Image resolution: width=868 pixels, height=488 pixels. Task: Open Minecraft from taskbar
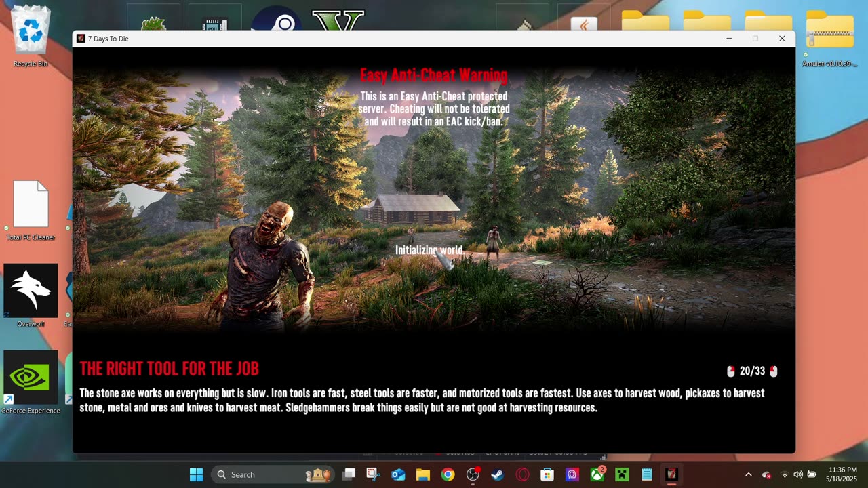pos(622,474)
